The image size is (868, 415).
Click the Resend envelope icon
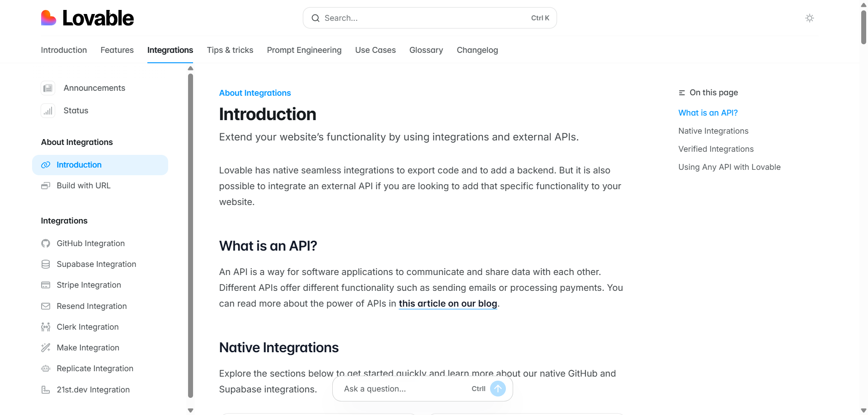(x=46, y=306)
